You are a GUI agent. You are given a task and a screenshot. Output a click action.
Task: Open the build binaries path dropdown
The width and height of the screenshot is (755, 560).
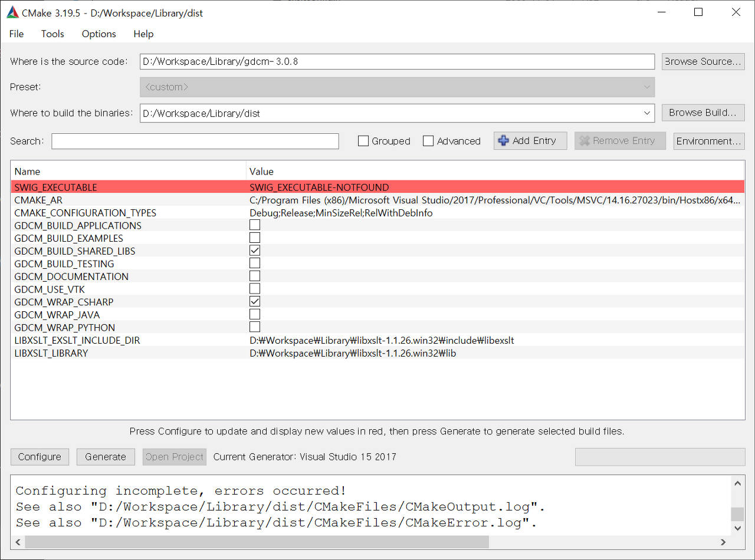pyautogui.click(x=647, y=113)
